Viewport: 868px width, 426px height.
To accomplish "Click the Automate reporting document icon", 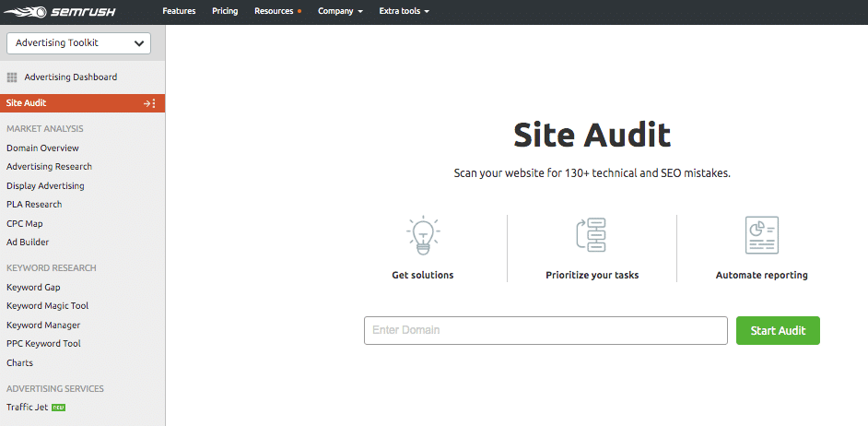I will click(762, 235).
